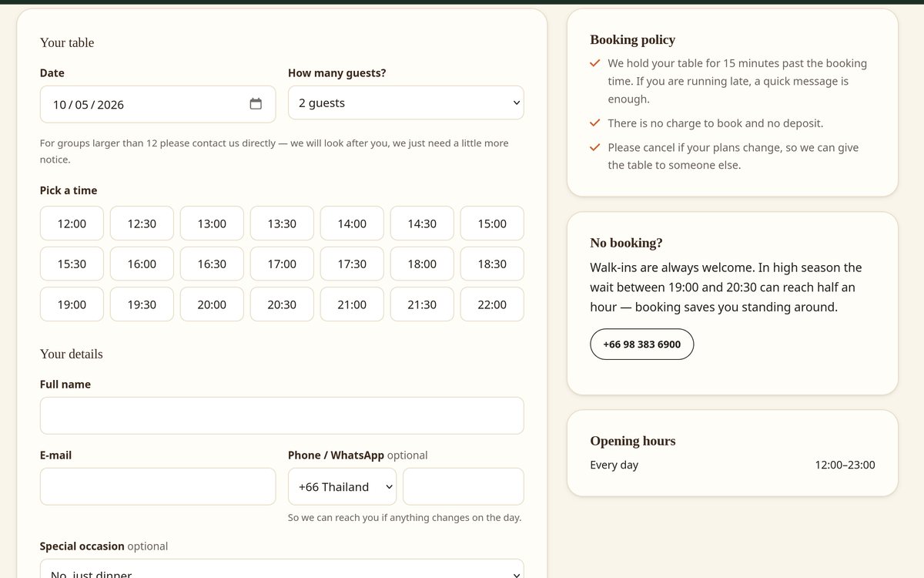Select the 16:30 time slot
924x578 pixels.
212,264
